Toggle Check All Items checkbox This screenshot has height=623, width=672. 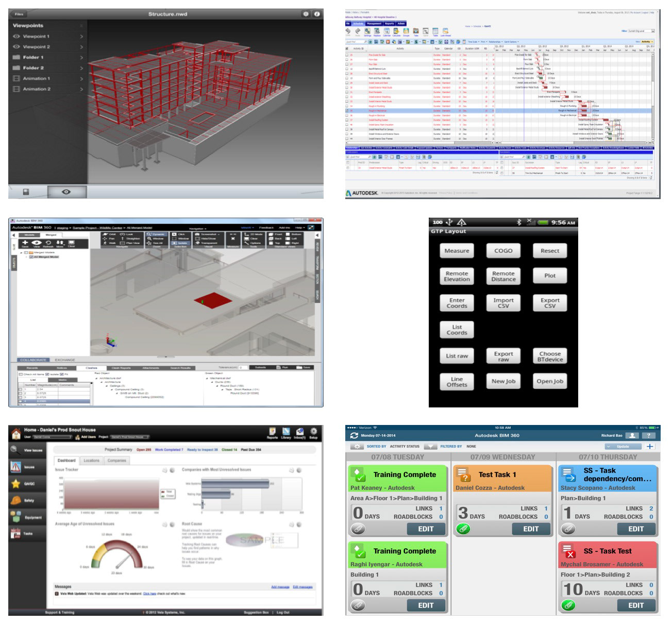coord(21,374)
